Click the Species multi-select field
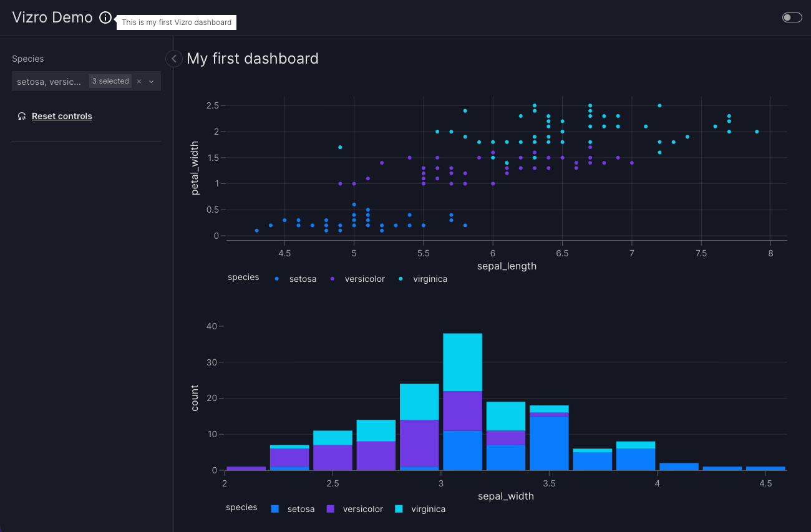 point(86,81)
